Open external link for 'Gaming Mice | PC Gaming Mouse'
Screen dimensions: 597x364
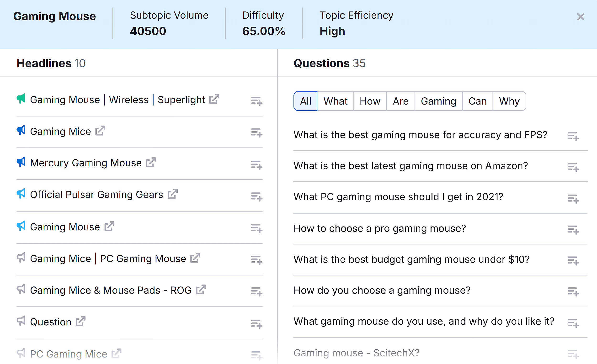(x=195, y=258)
